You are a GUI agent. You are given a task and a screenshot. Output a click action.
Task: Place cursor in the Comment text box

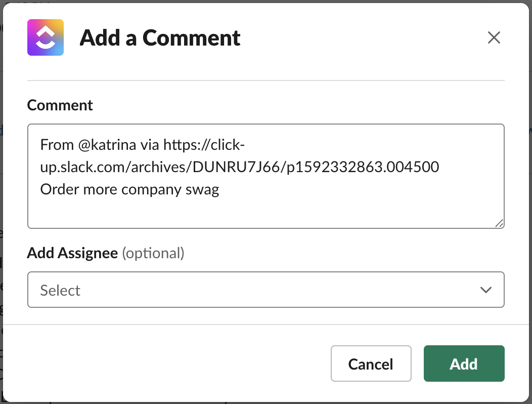coord(265,176)
